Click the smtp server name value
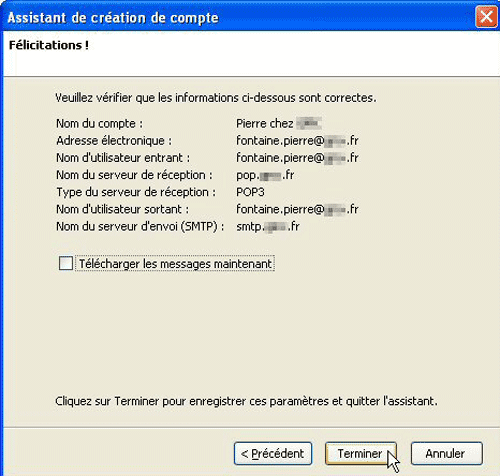The width and height of the screenshot is (500, 476). [x=268, y=227]
